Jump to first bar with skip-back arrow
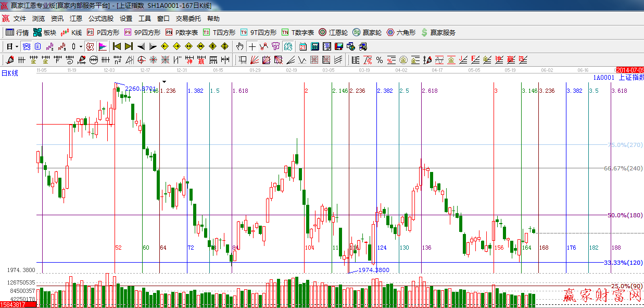644x308 pixels. [x=117, y=46]
